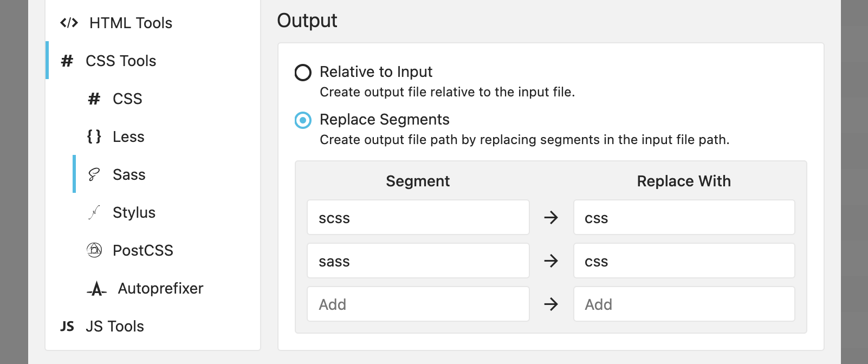Click the selected Replace Segments radio indicator
This screenshot has width=868, height=364.
304,120
